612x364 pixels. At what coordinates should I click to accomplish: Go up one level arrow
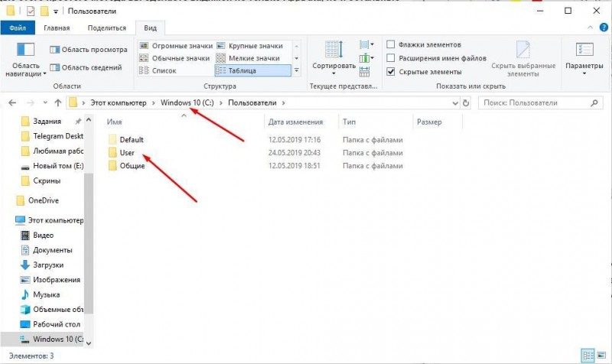58,102
